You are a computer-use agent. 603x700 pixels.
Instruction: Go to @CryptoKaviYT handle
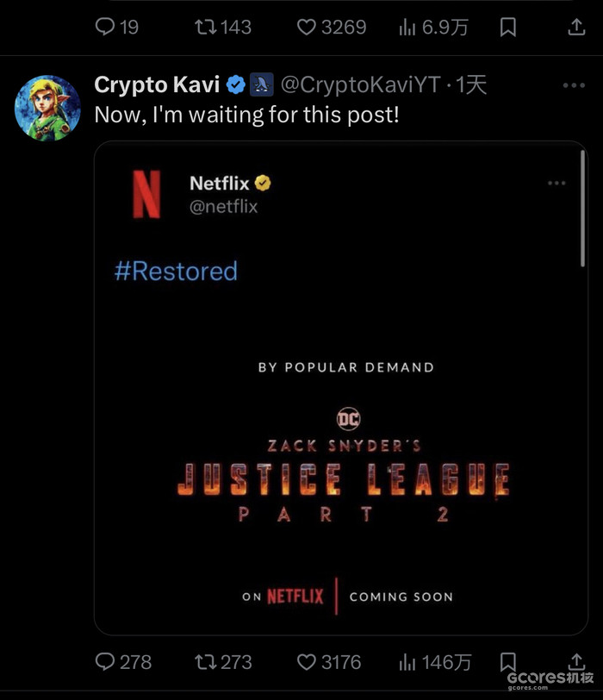click(360, 84)
